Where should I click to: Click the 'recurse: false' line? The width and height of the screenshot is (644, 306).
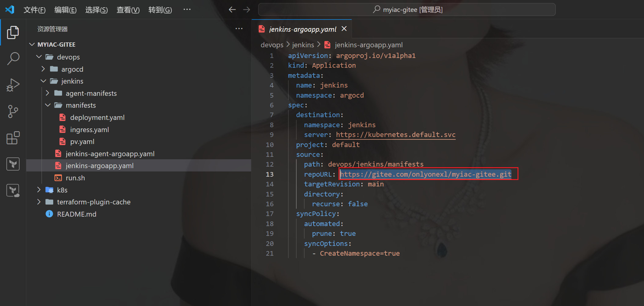click(340, 204)
